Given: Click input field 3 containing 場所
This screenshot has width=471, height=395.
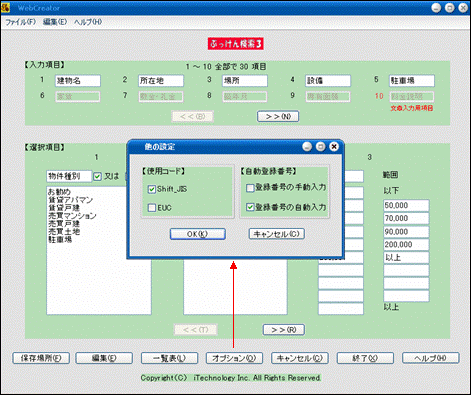Looking at the screenshot, I should [245, 81].
